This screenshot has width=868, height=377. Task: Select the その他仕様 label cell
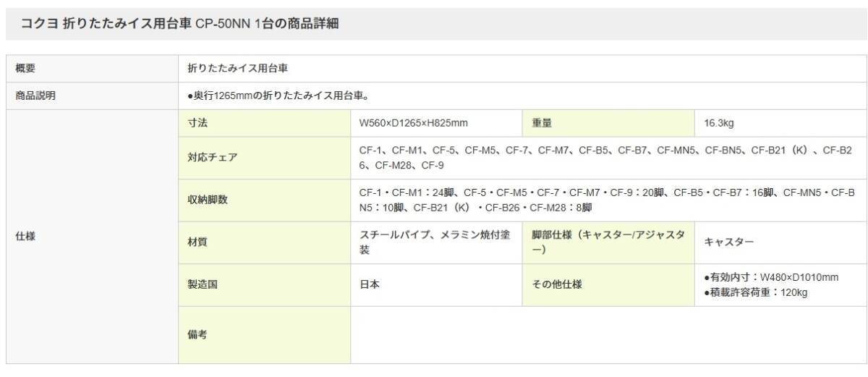tap(608, 285)
